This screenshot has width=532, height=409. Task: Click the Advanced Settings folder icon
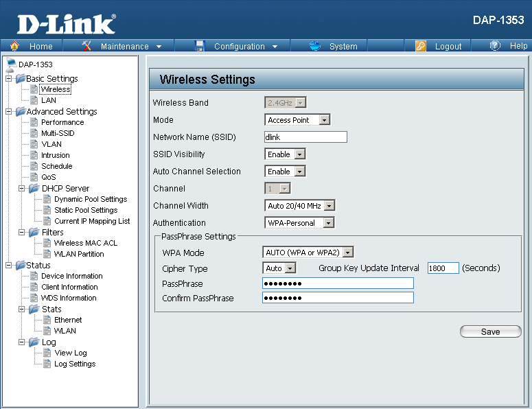21,111
